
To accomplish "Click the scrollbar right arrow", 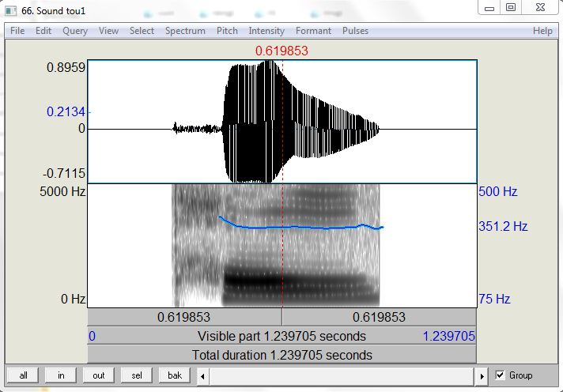I will [482, 376].
